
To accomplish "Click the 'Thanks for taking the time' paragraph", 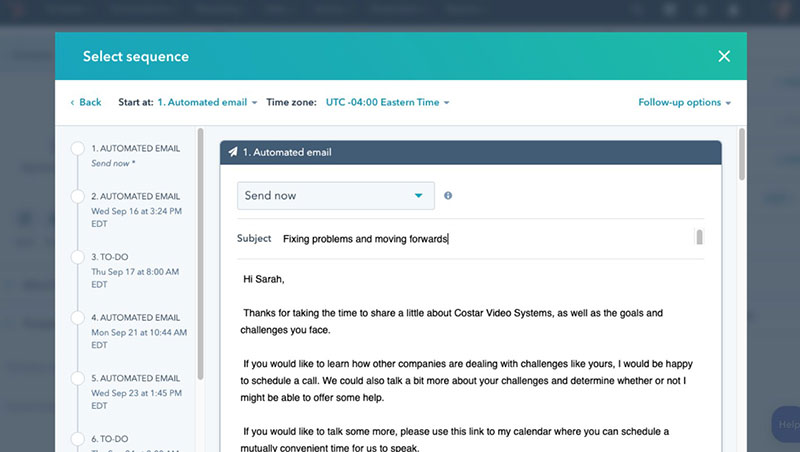I will (452, 321).
